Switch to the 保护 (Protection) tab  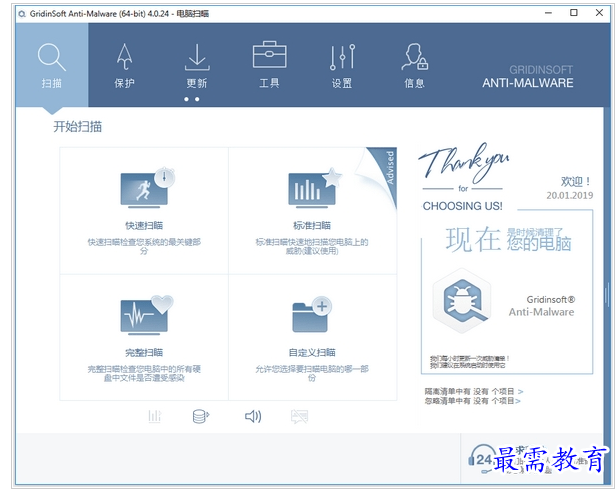pos(124,65)
